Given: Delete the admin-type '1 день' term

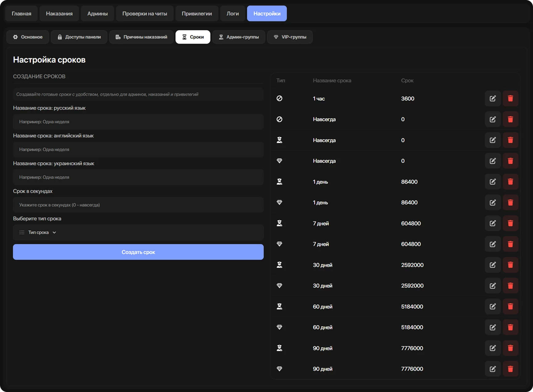Looking at the screenshot, I should (x=510, y=182).
